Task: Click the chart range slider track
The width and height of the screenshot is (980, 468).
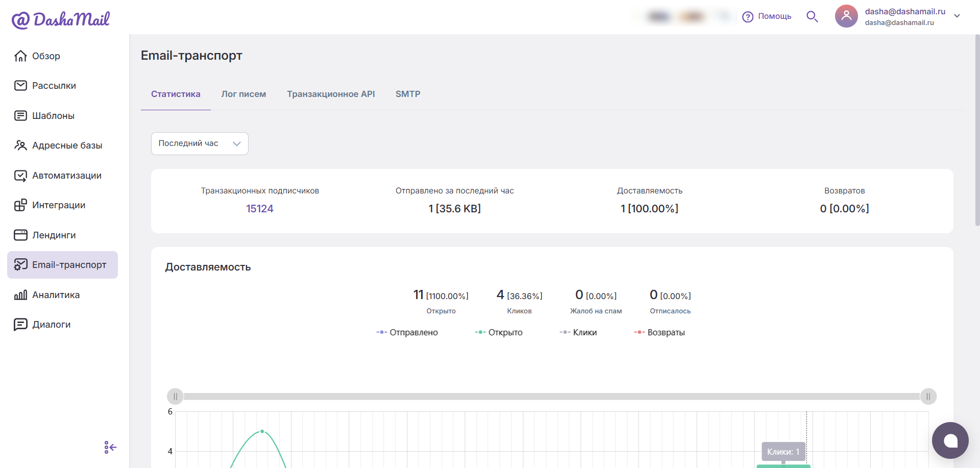Action: point(552,397)
